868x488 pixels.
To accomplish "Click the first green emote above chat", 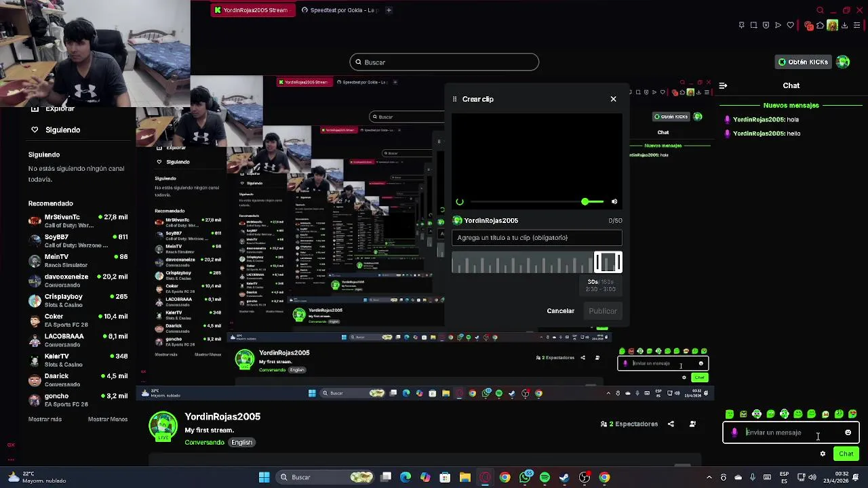I will (730, 414).
